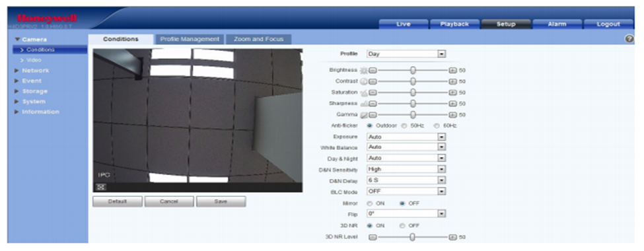Open the BLC Mode dropdown

406,192
